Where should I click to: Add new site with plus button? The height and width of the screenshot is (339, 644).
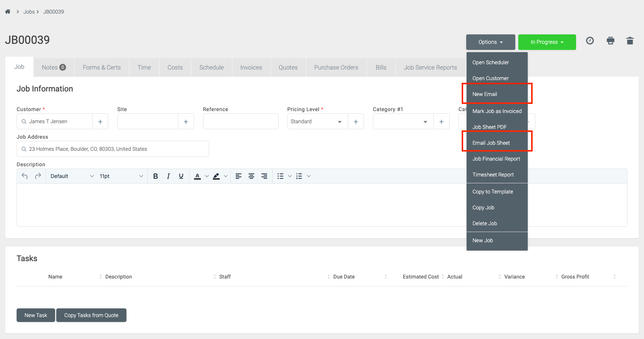point(186,122)
